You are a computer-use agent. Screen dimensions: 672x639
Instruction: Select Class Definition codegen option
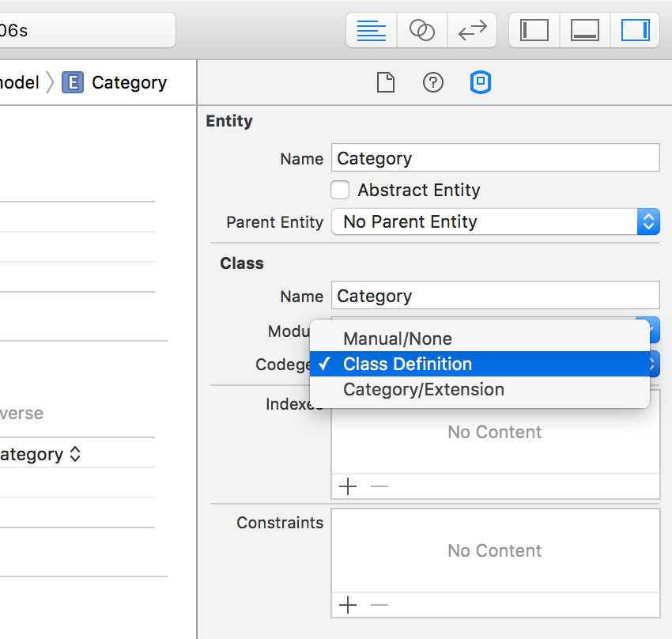(x=480, y=364)
